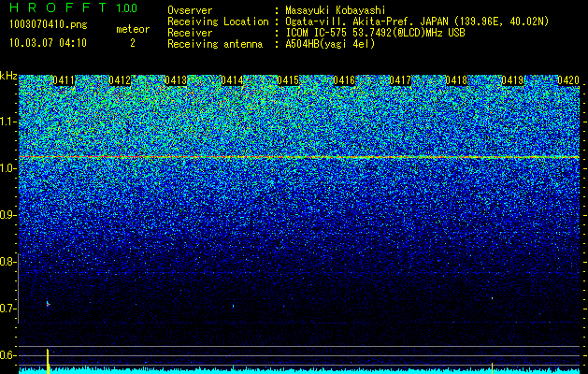
Task: Click the Receiving antenna label
Action: click(215, 44)
